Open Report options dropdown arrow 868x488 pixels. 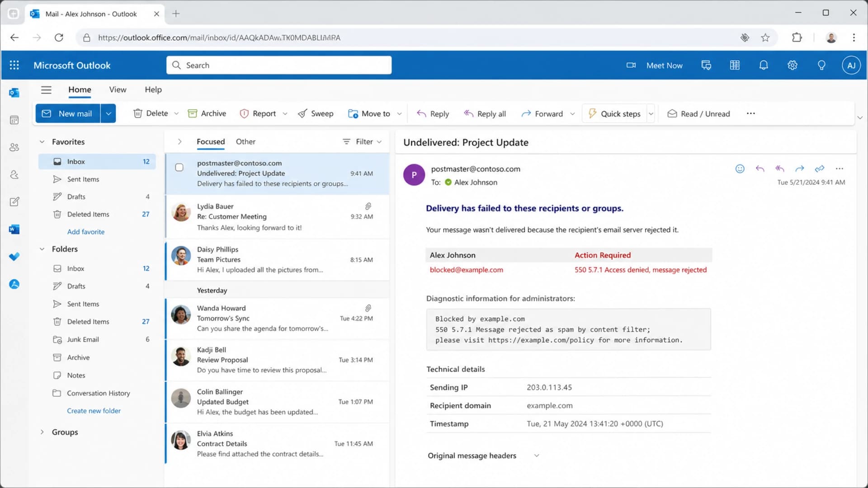285,113
